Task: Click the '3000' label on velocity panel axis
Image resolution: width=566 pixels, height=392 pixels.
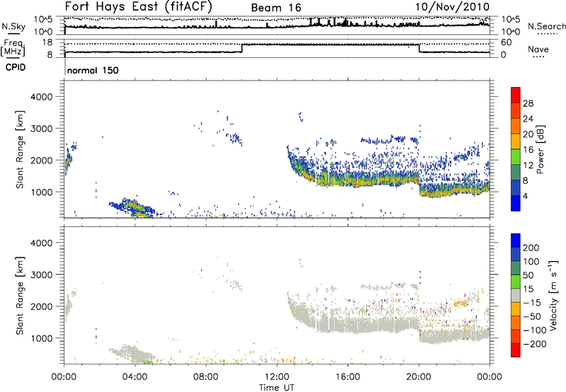Action: (x=41, y=275)
